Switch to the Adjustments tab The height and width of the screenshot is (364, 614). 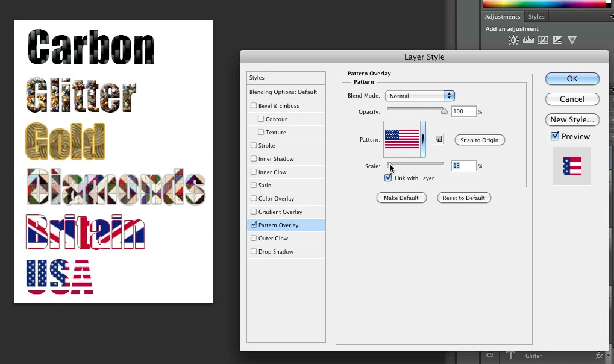pyautogui.click(x=503, y=17)
